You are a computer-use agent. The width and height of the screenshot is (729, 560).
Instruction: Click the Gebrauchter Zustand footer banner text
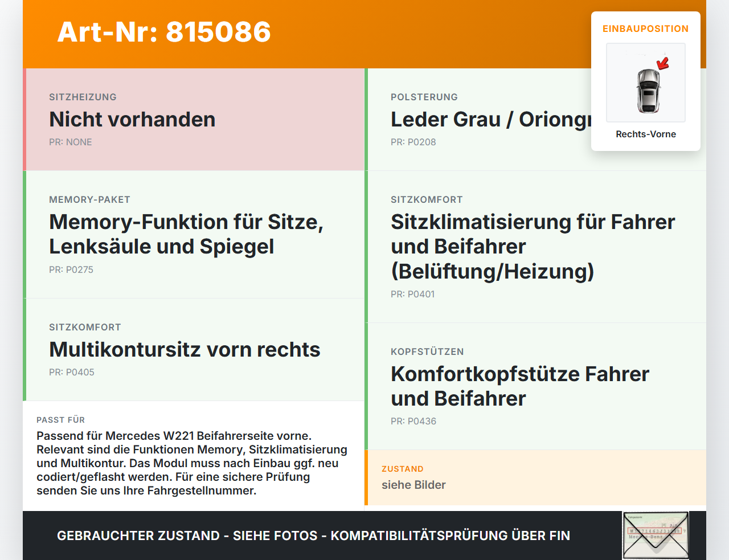pyautogui.click(x=313, y=536)
